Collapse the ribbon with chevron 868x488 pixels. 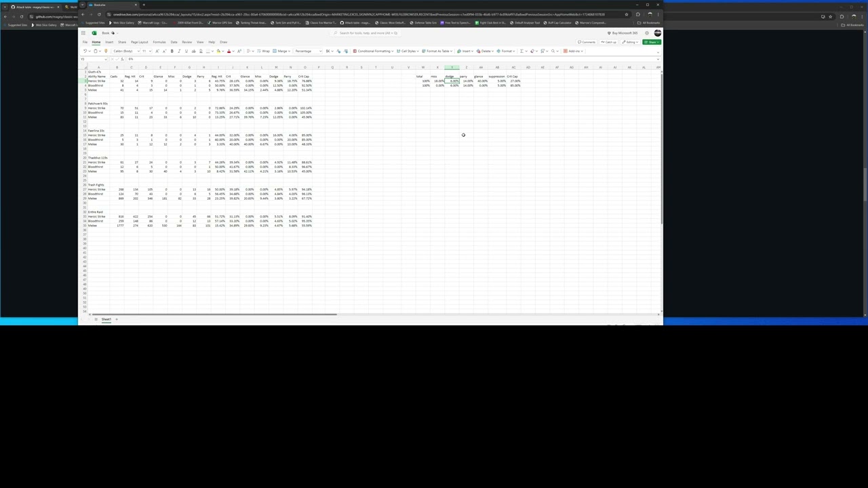coord(658,51)
